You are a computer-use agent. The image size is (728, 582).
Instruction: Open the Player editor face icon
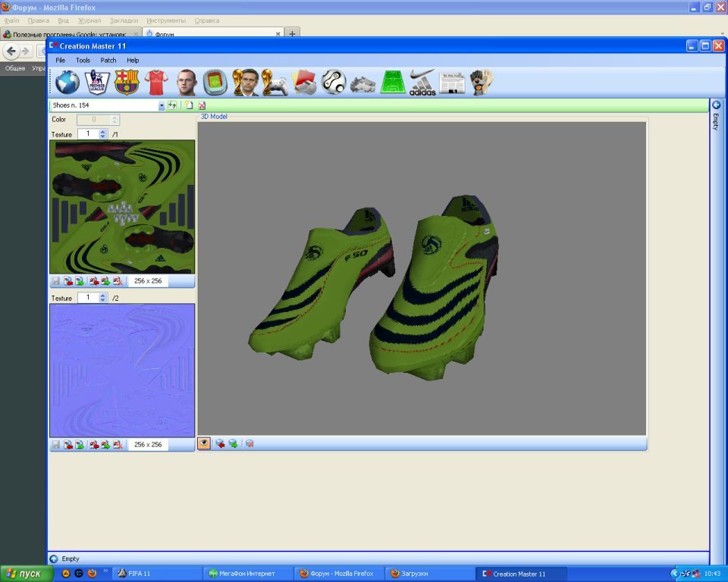[x=187, y=83]
